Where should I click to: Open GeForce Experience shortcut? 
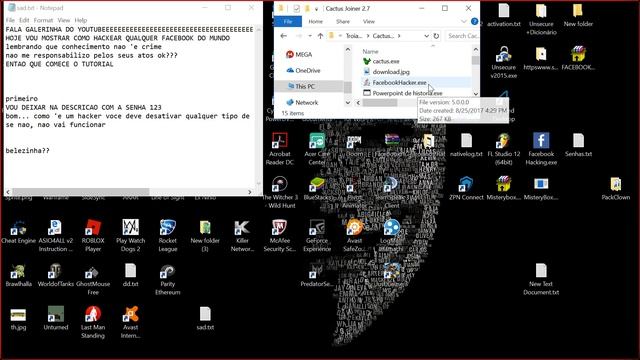click(x=317, y=236)
